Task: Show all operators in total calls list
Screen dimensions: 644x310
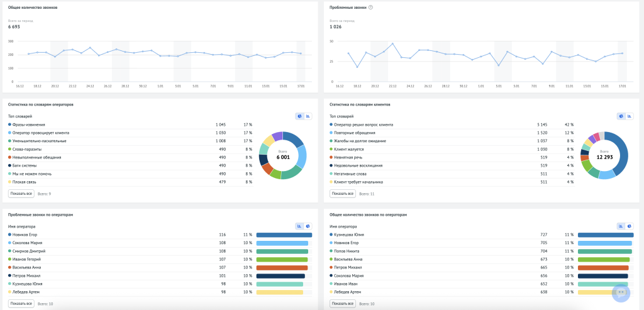Action: click(x=342, y=303)
